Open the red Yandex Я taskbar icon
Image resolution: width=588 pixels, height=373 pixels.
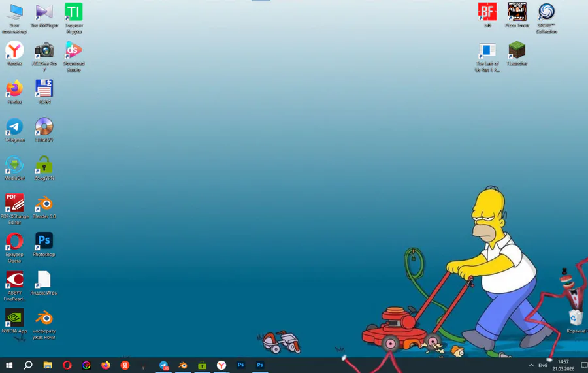coord(125,365)
